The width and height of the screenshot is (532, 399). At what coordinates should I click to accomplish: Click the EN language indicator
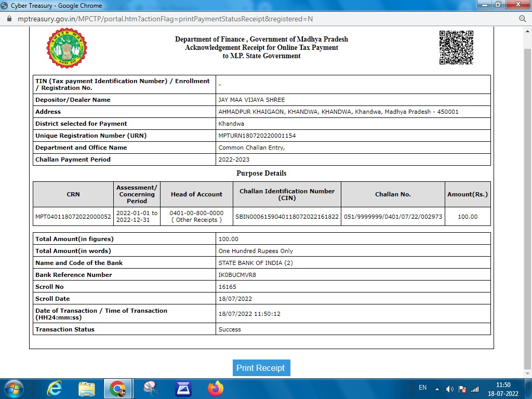[x=422, y=388]
